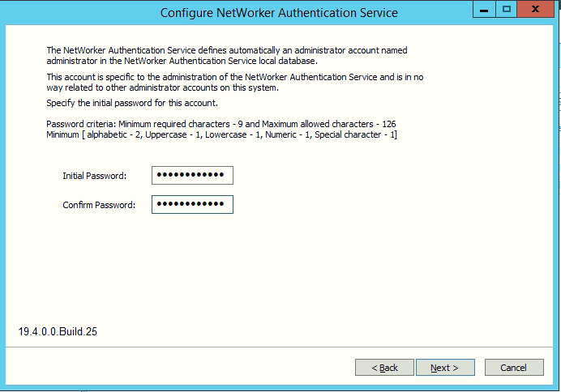
Task: Focus the Confirm Password field
Action: click(192, 204)
